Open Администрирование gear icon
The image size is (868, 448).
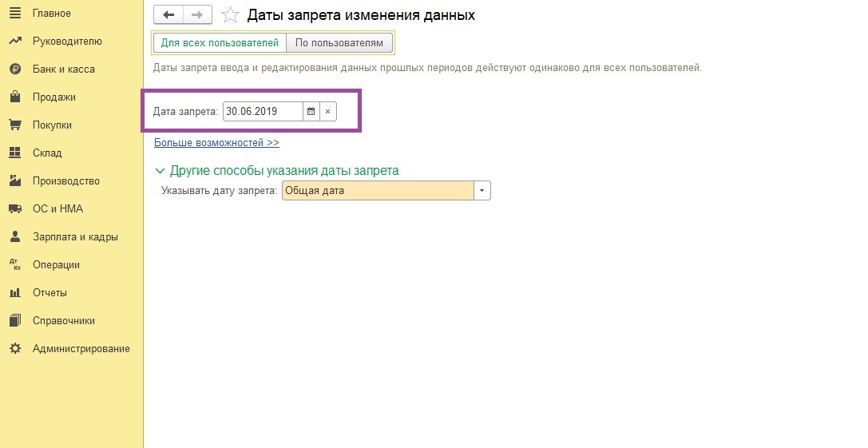coord(15,348)
